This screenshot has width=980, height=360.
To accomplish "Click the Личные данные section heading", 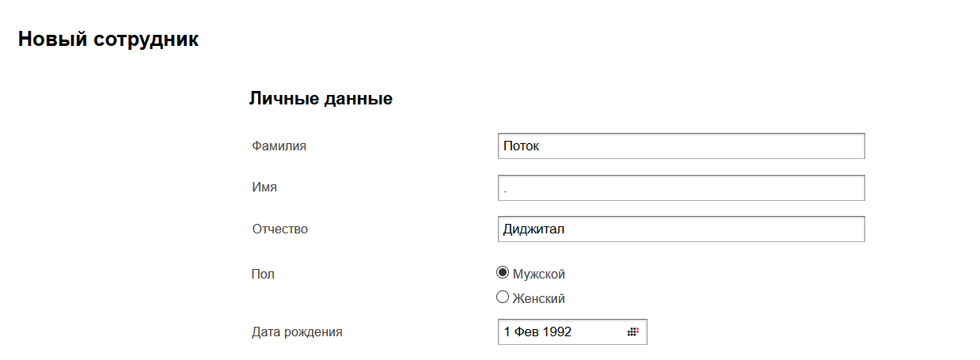I will [321, 99].
